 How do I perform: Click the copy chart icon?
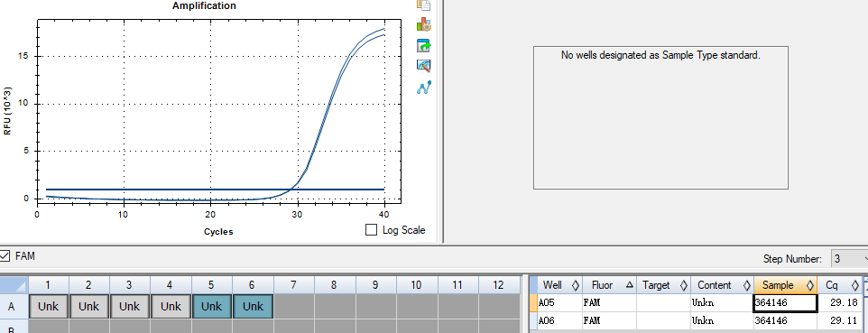(x=423, y=5)
